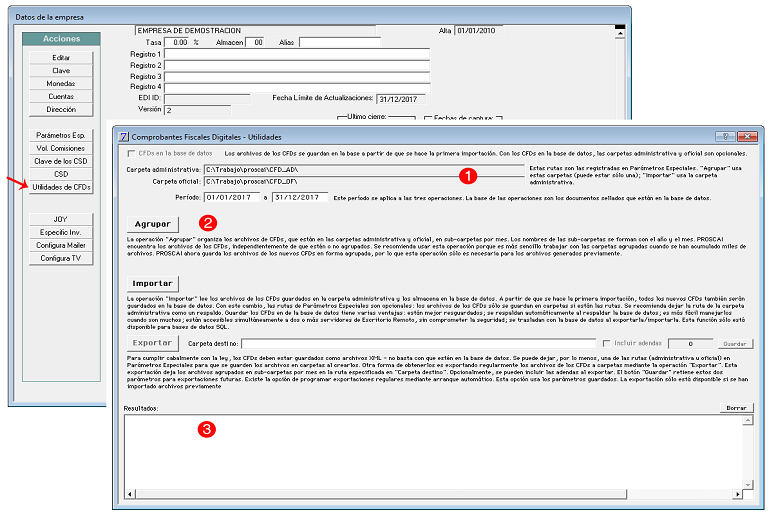Click the CSD button
Image resolution: width=772 pixels, height=529 pixels.
61,174
